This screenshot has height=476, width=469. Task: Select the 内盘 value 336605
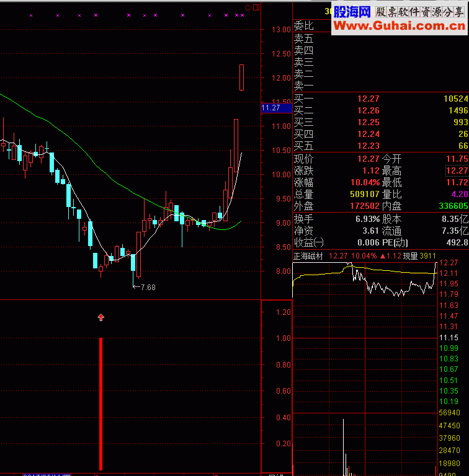pyautogui.click(x=453, y=206)
